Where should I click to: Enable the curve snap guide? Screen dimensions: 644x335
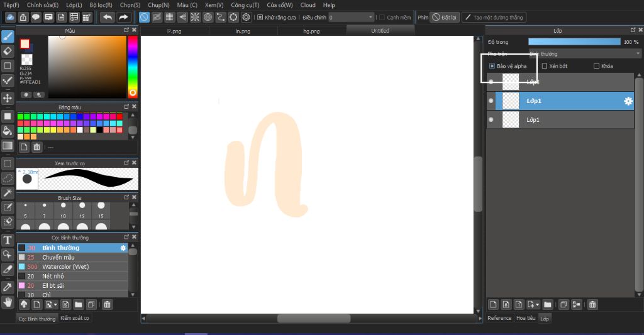pos(221,17)
